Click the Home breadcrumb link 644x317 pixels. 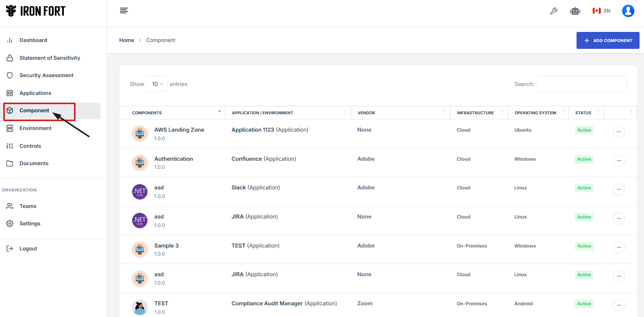click(x=126, y=40)
